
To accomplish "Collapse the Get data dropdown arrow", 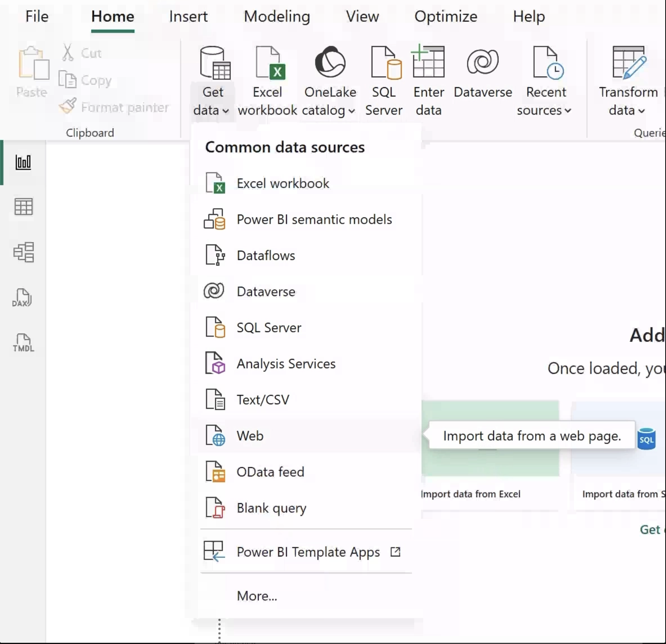I will (226, 111).
